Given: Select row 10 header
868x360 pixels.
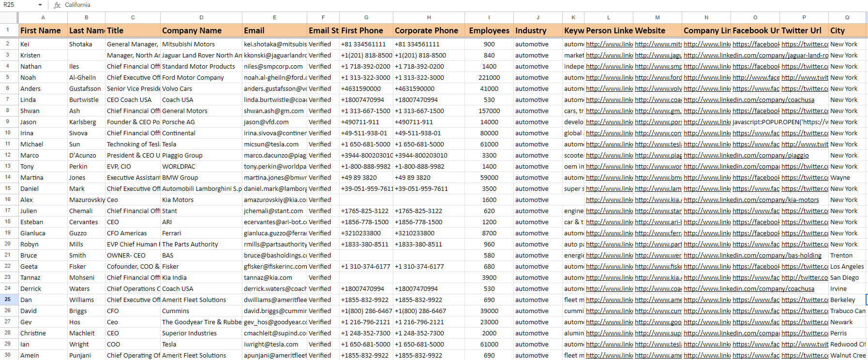Looking at the screenshot, I should tap(8, 133).
